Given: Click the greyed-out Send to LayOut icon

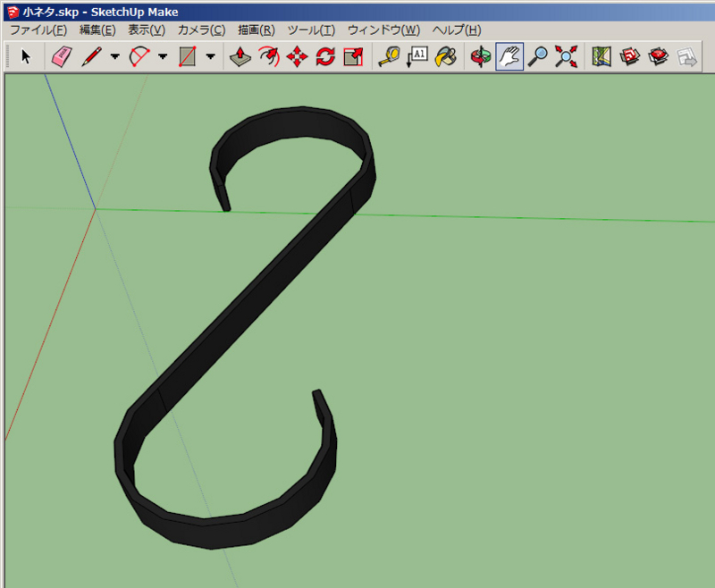Looking at the screenshot, I should (x=686, y=56).
